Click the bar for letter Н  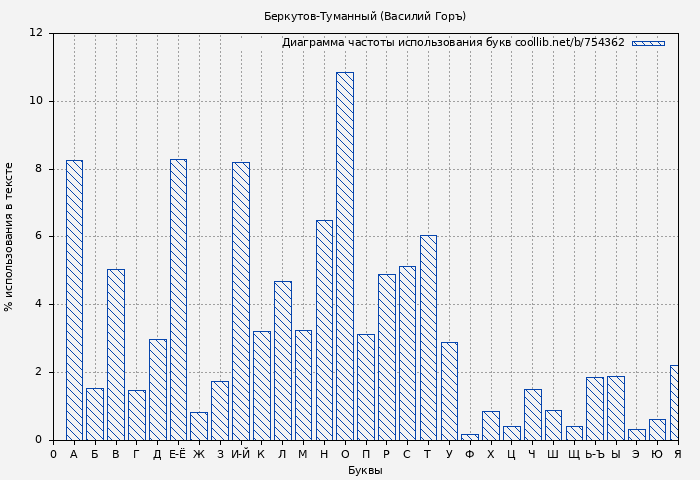[x=324, y=330]
